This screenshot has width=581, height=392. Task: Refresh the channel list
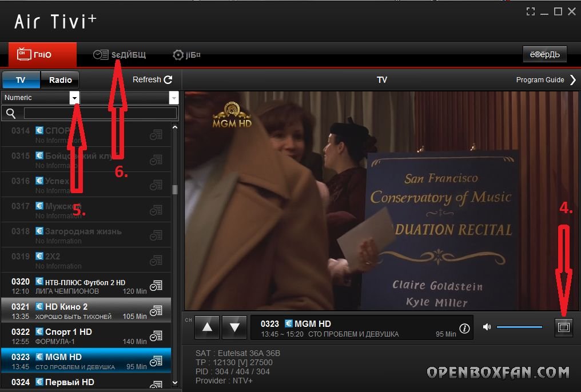(152, 79)
